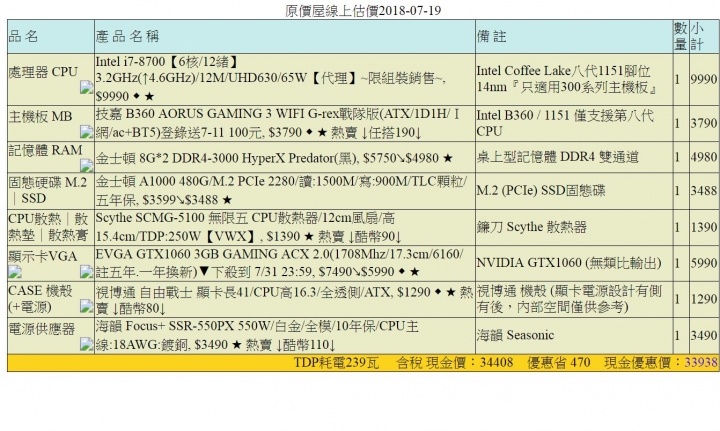Click the Scythe SCMG-5100 無限五 product description
This screenshot has width=720, height=431.
[249, 227]
